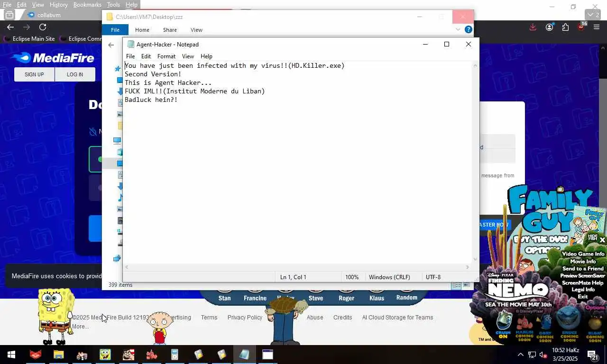607x364 pixels.
Task: Click Video Game Info in Nemo menu
Action: pyautogui.click(x=583, y=254)
